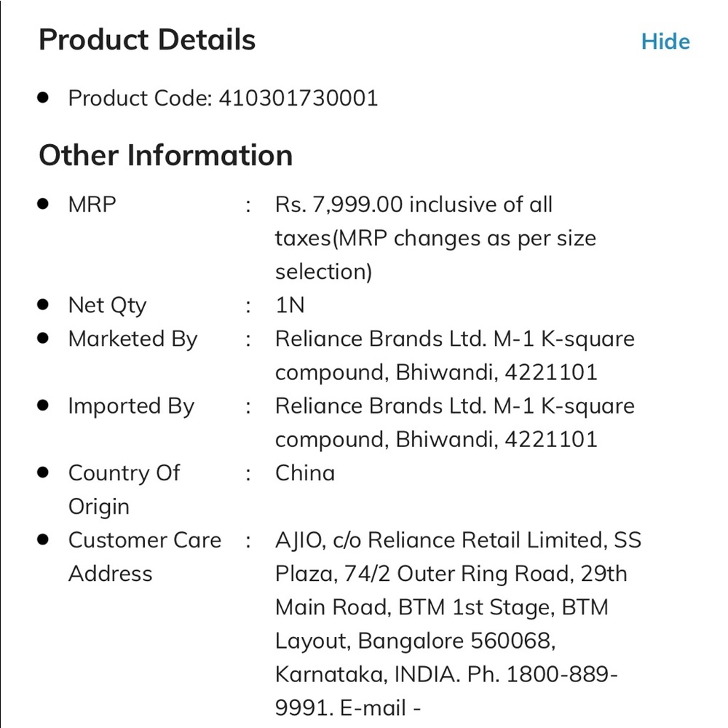
Task: Click the Marketed By label
Action: coord(132,339)
